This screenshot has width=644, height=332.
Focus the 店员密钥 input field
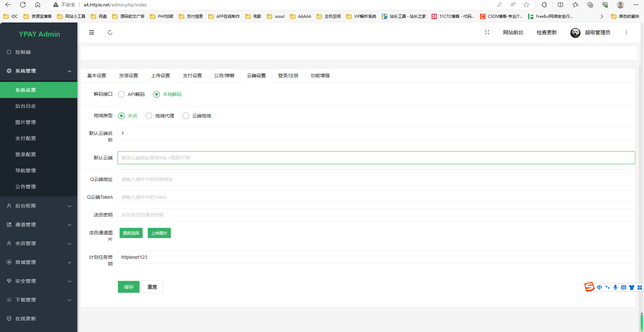[x=376, y=215]
